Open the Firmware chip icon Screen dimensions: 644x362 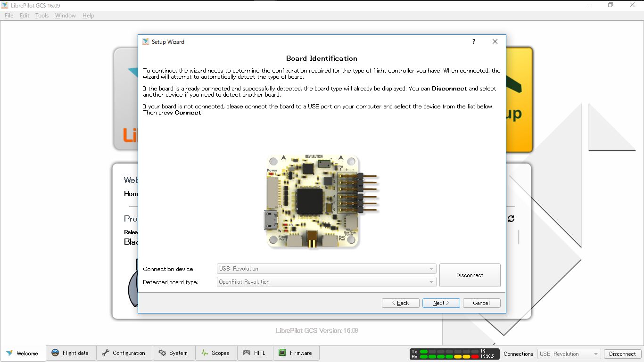pos(282,353)
